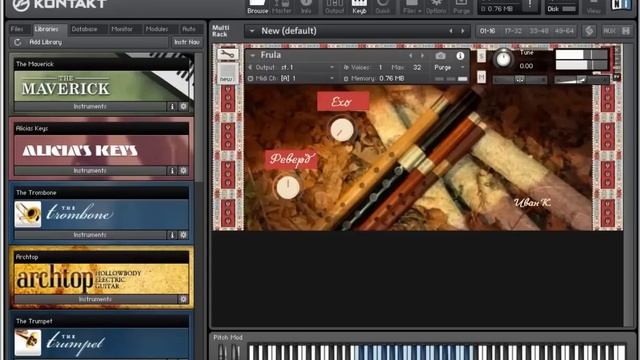Click the Frula pan slider
Viewport: 640px width, 360px height.
coord(520,80)
